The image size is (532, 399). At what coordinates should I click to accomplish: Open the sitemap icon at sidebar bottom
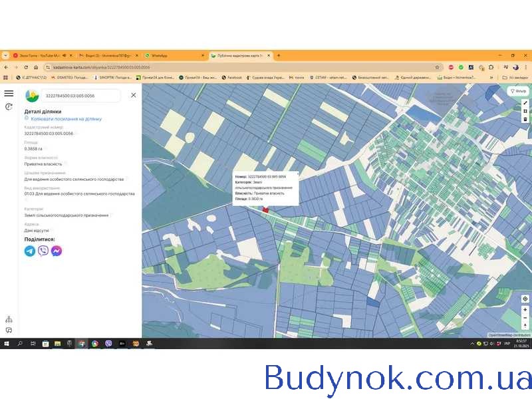[9, 319]
